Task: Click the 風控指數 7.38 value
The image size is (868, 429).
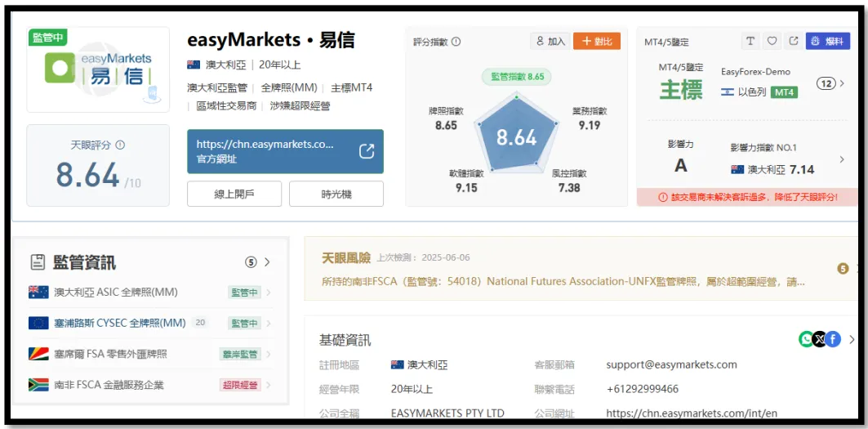Action: [x=569, y=188]
